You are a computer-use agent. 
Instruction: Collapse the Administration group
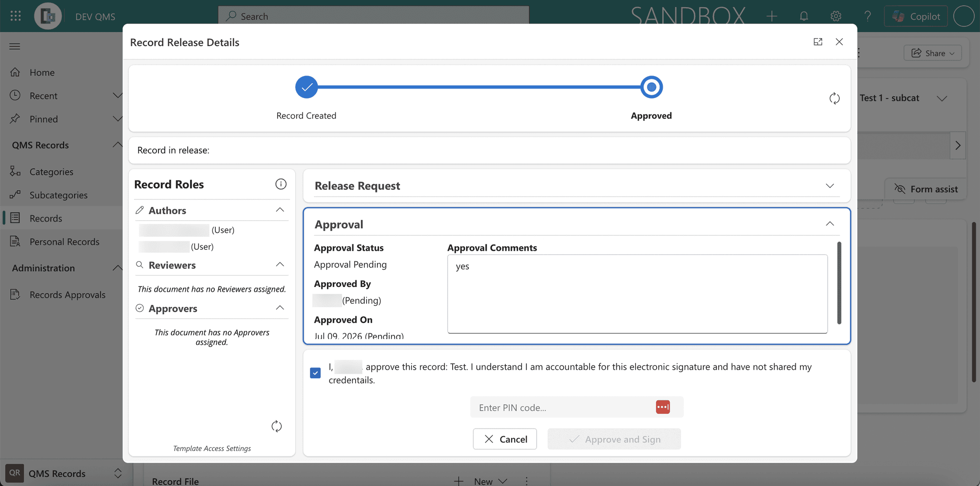pos(117,268)
